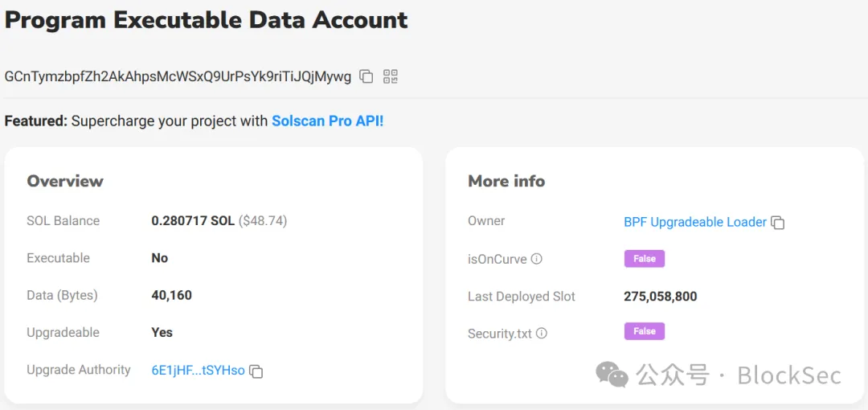
Task: Click the Upgradeable value Yes
Action: click(x=162, y=333)
